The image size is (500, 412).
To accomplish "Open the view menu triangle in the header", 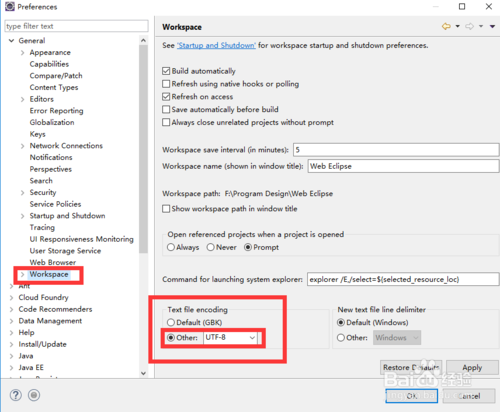I will tap(492, 26).
